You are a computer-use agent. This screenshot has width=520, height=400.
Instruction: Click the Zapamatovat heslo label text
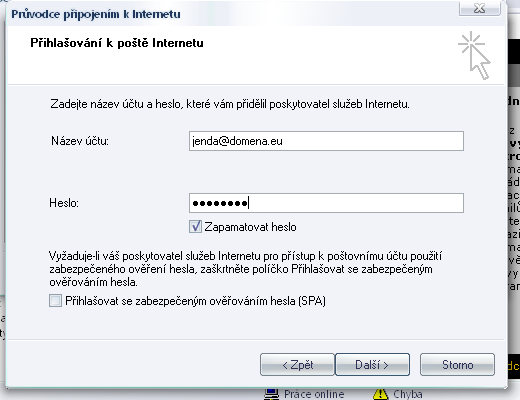pos(250,227)
